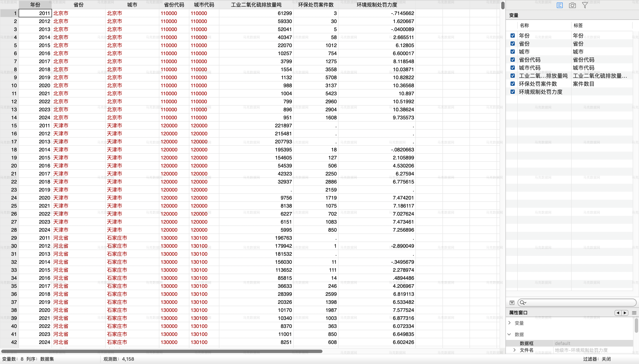Select the 环境规制处罚力度 column header
639x364 pixels.
377,5
